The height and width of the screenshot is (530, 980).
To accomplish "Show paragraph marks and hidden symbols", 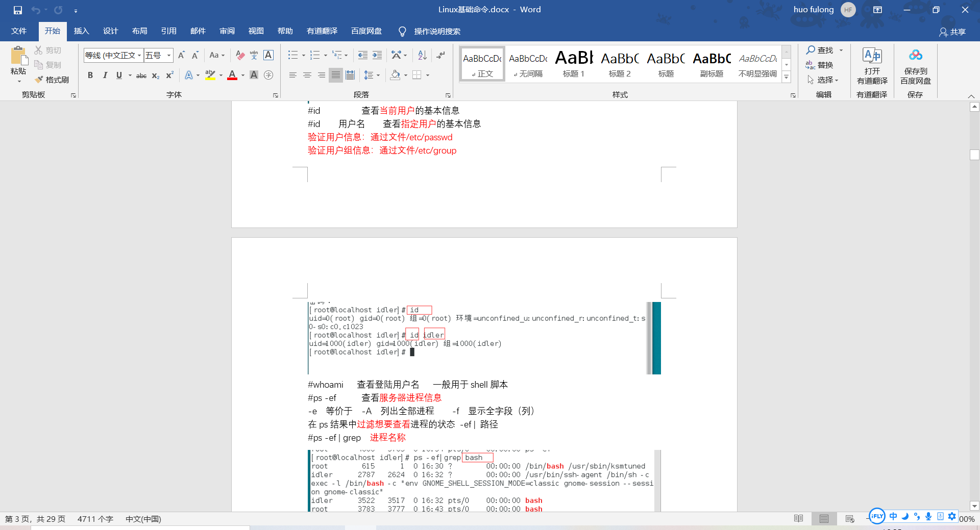I will (x=441, y=55).
